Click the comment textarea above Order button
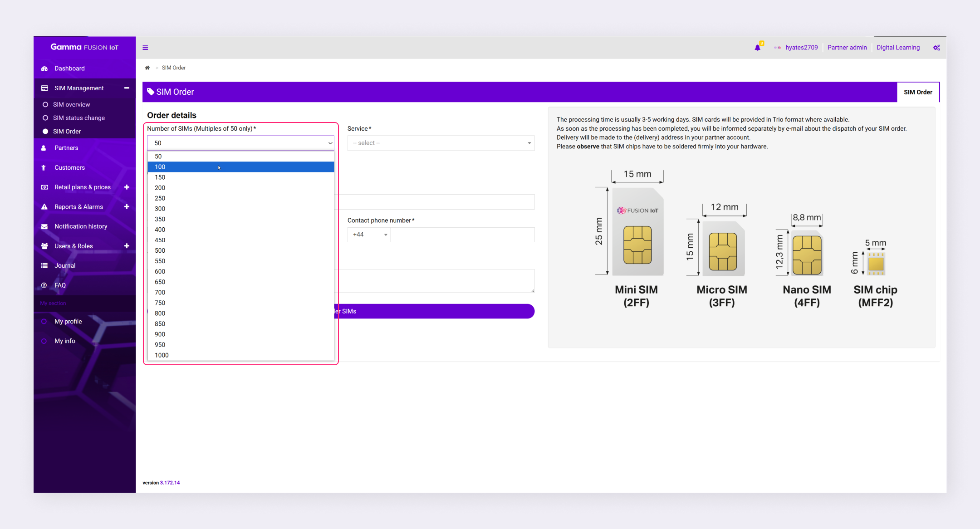The image size is (980, 529). (435, 281)
